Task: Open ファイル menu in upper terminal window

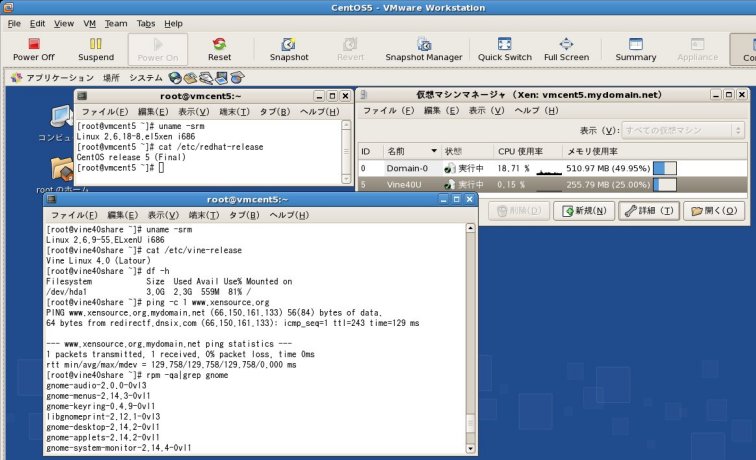Action: [x=104, y=112]
